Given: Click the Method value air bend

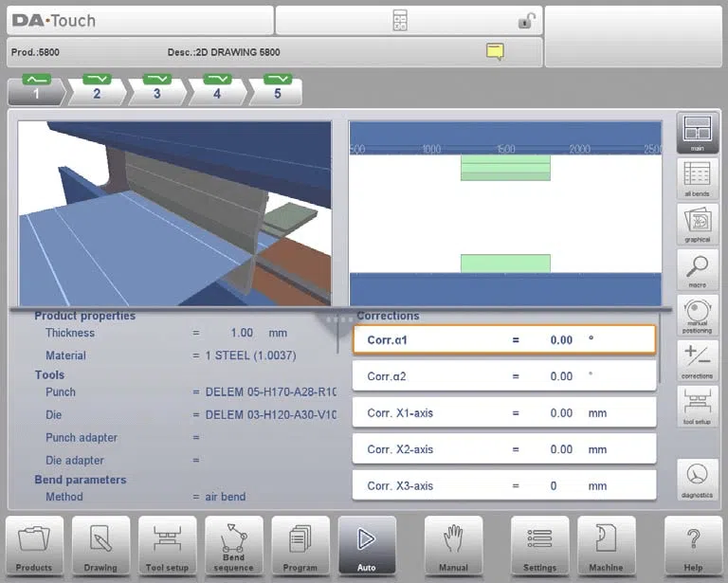Looking at the screenshot, I should coord(226,497).
